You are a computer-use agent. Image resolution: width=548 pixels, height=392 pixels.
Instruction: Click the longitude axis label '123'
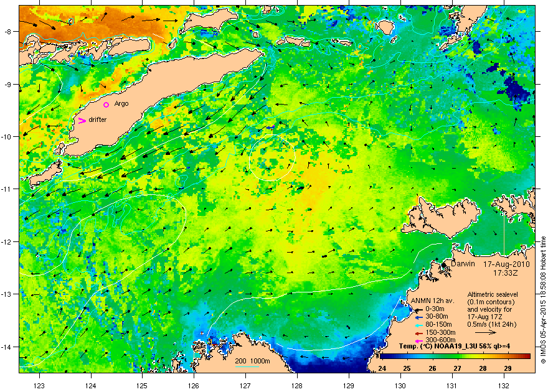point(39,386)
